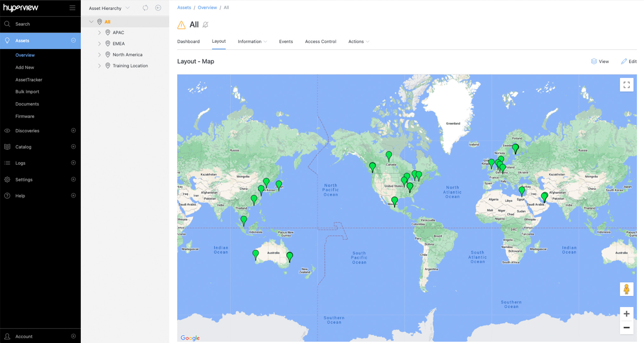The image size is (644, 343).
Task: Click the muted bell icon beside All
Action: coord(205,25)
